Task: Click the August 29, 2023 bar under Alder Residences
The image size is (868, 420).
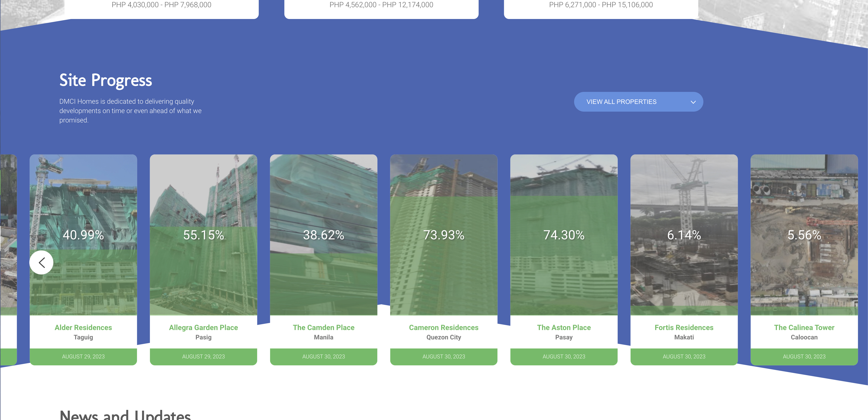Action: point(83,356)
